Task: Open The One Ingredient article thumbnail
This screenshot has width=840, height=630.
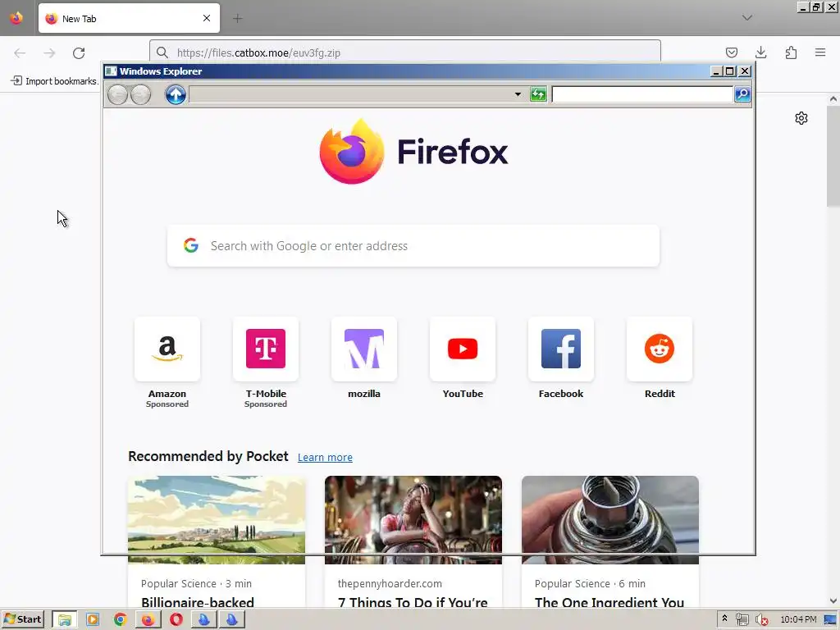Action: pos(610,519)
